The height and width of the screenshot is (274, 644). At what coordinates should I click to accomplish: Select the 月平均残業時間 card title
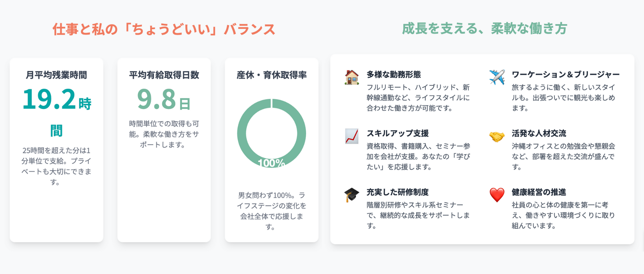click(57, 75)
